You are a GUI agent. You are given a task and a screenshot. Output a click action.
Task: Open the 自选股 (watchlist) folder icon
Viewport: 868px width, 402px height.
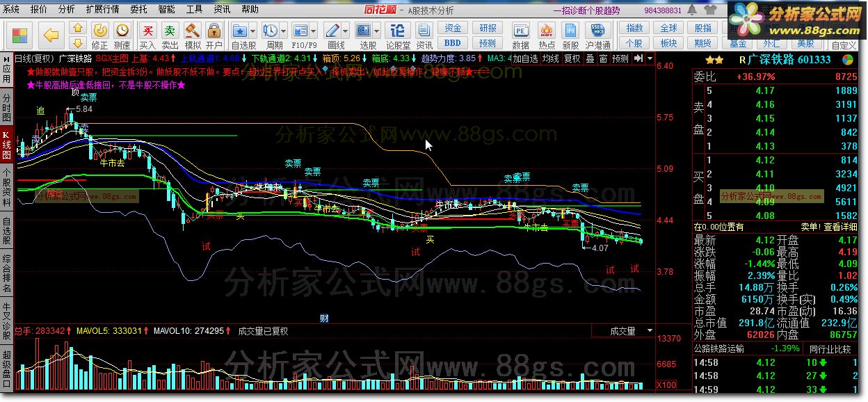click(x=240, y=31)
